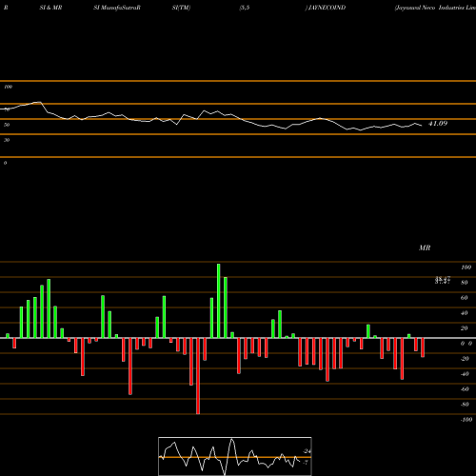Click the 'SI MunafaSutraR' header text
Viewport: 476px width, 476px height.
point(117,8)
